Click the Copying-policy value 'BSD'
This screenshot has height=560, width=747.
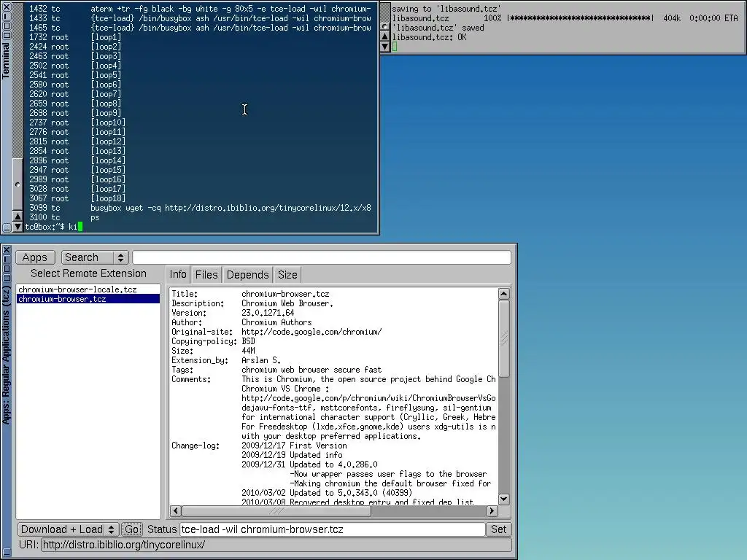[x=248, y=341]
